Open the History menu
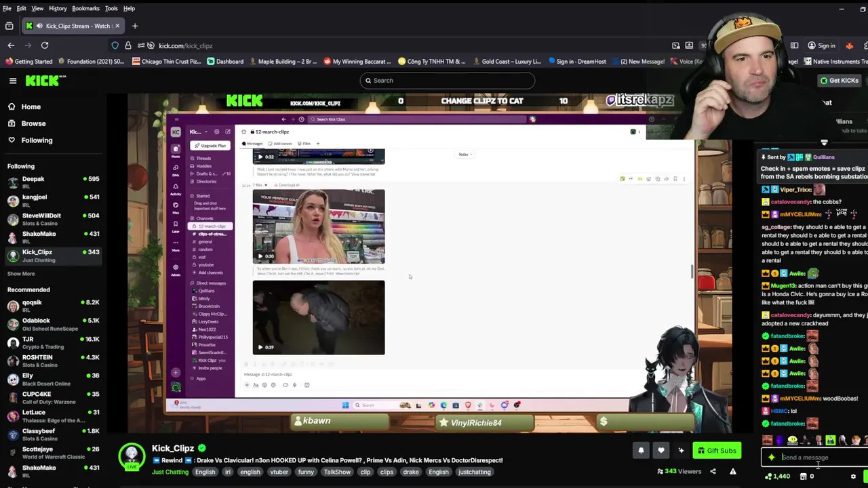This screenshot has width=868, height=488. click(58, 8)
